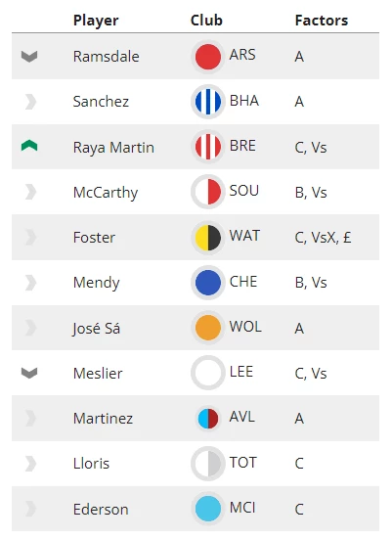Click the Arsenal red club badge
392x539 pixels.
click(208, 57)
